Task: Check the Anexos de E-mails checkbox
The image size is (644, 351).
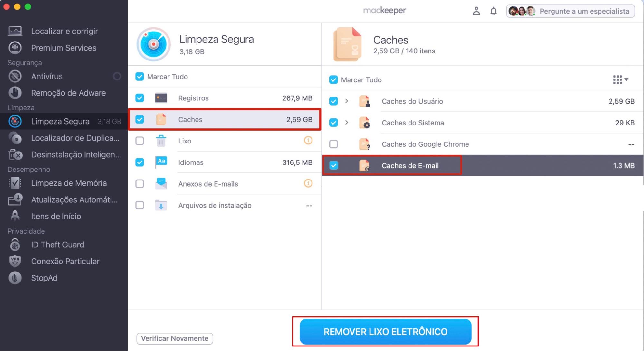Action: (x=139, y=184)
